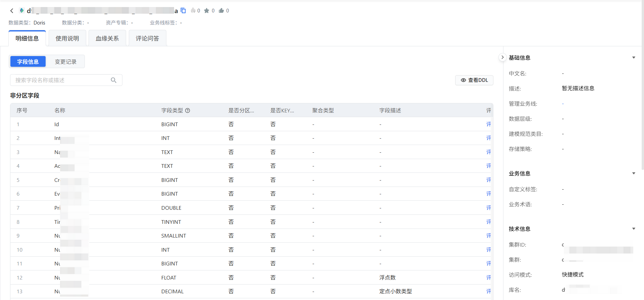This screenshot has height=300, width=644.
Task: Switch to 字段信息 view
Action: (28, 62)
